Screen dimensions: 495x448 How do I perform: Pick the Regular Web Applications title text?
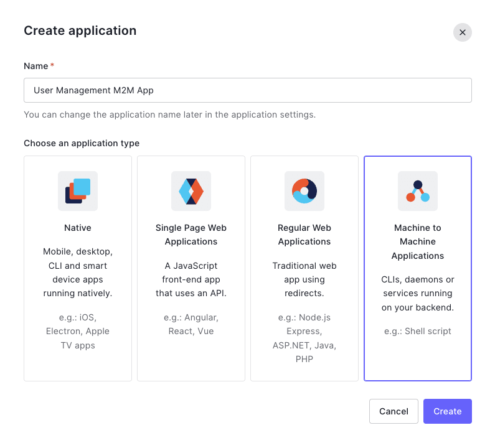(x=304, y=235)
